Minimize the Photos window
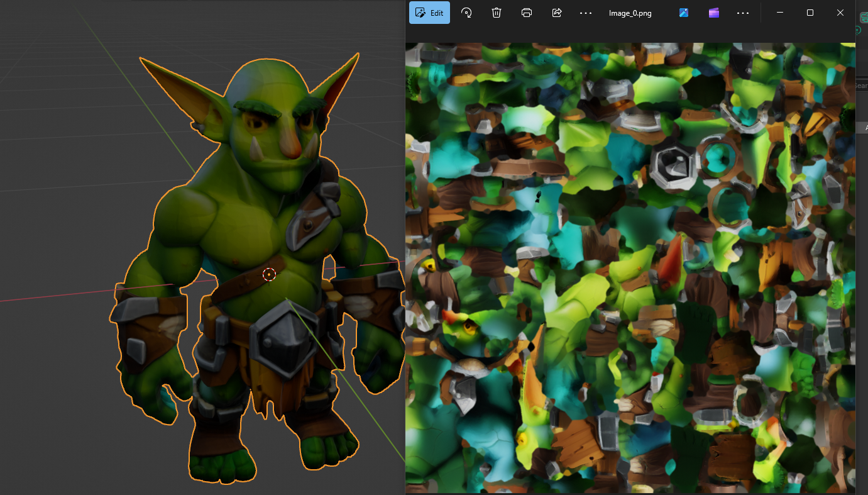 click(780, 13)
